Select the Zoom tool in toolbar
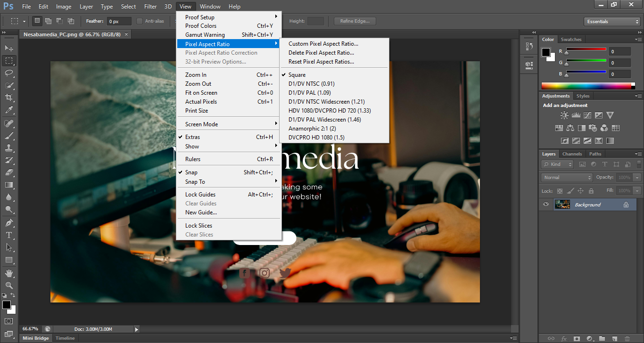Screen dimensions: 644x343 [x=9, y=285]
